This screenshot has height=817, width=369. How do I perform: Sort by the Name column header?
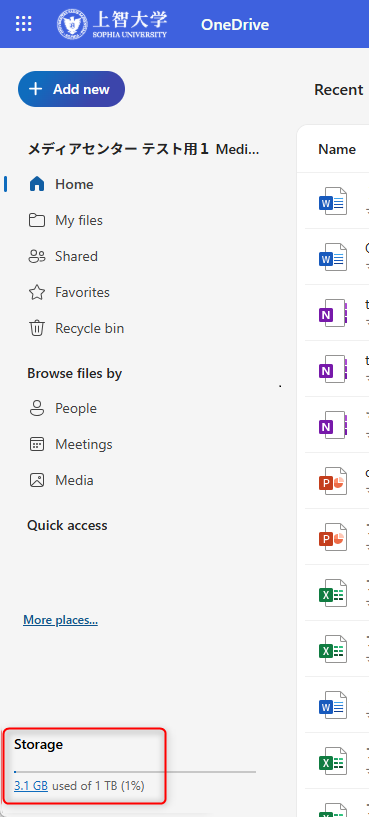click(x=337, y=150)
